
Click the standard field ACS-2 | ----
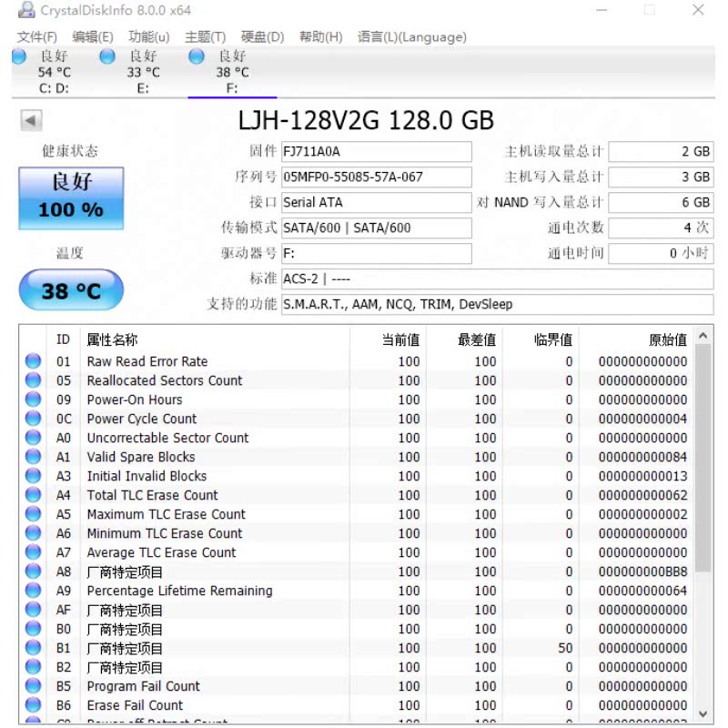tap(497, 279)
